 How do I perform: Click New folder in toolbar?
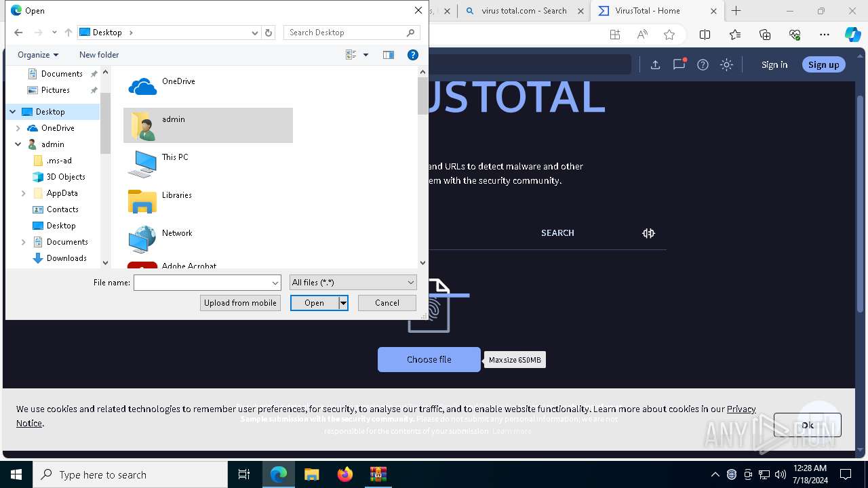pos(99,55)
